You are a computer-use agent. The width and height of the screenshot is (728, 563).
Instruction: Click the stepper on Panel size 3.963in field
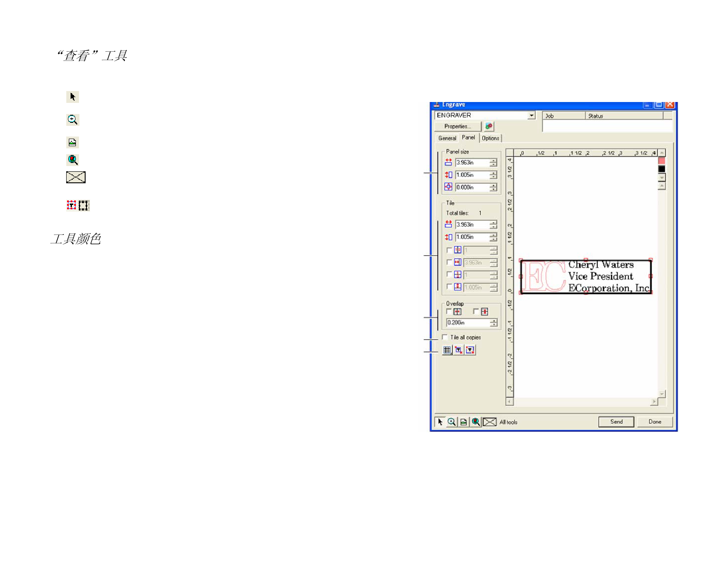point(493,162)
